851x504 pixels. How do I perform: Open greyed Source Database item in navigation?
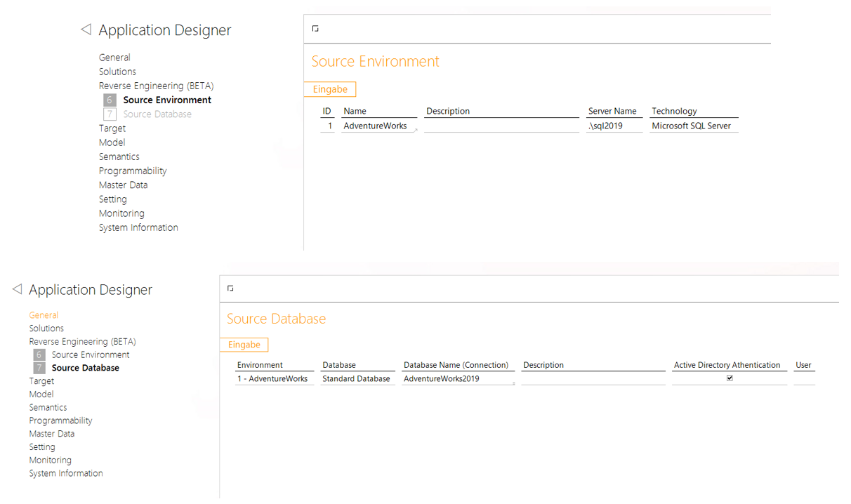click(157, 114)
